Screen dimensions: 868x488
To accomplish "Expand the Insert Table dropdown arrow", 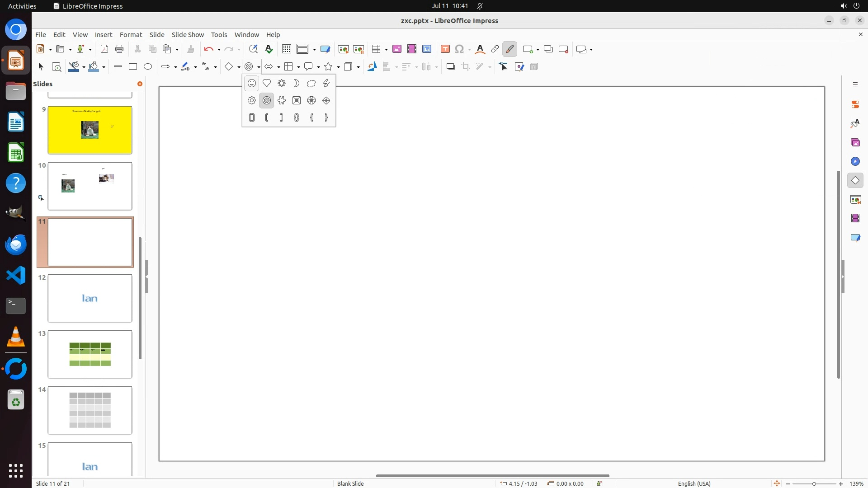I will (x=386, y=50).
